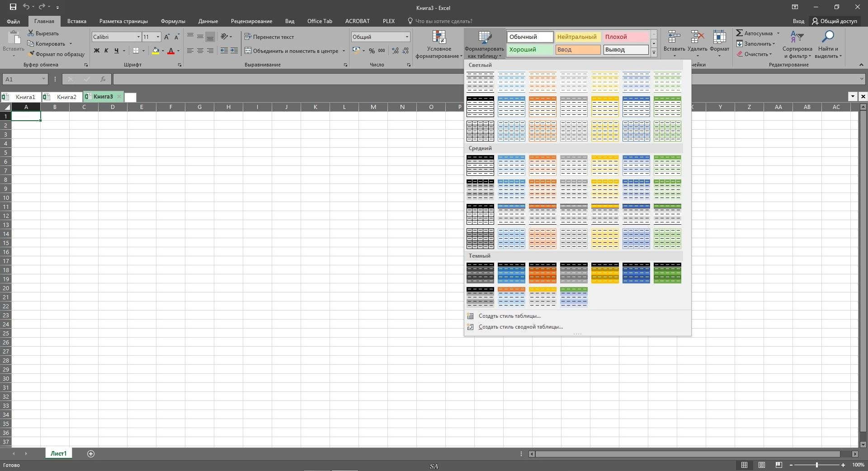Click the Name Box showing A1
Screen dimensions: 868x471
click(25, 80)
